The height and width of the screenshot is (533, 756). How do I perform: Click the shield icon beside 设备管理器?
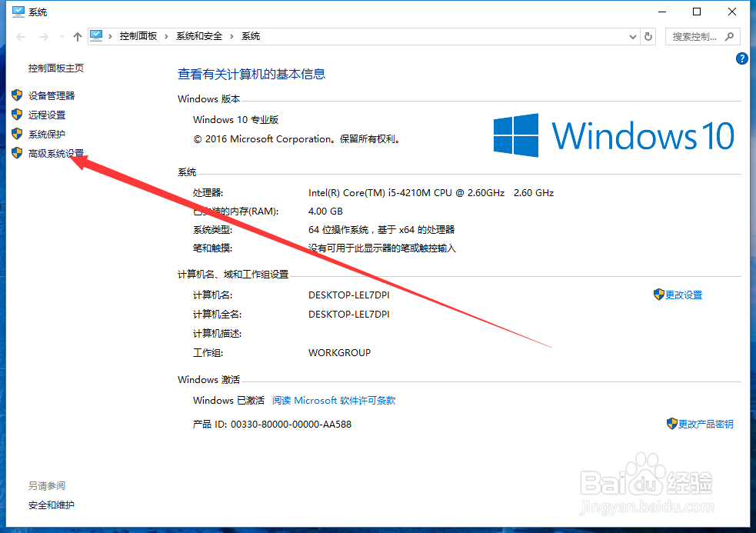tap(17, 95)
